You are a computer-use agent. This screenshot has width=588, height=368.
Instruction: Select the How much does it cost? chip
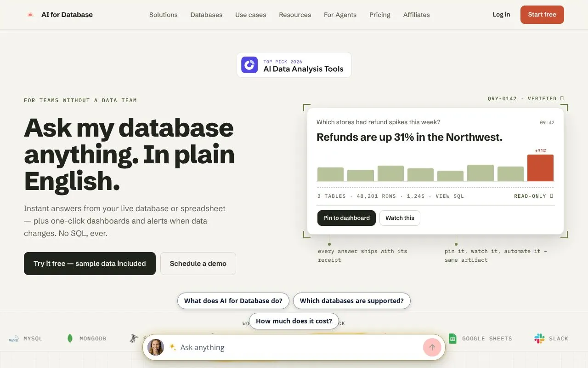click(294, 321)
